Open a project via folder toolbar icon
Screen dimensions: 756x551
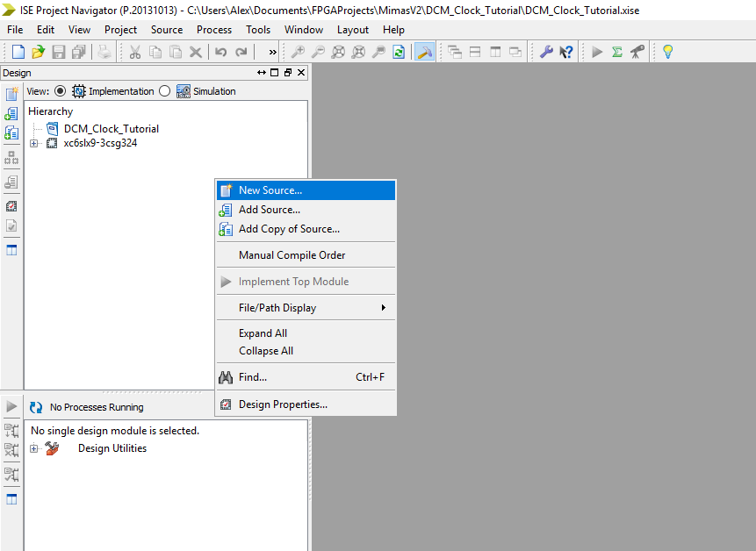[x=37, y=52]
